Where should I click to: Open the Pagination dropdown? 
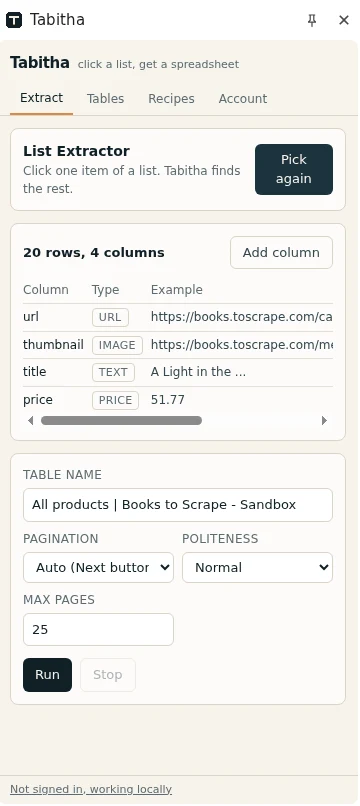(98, 567)
